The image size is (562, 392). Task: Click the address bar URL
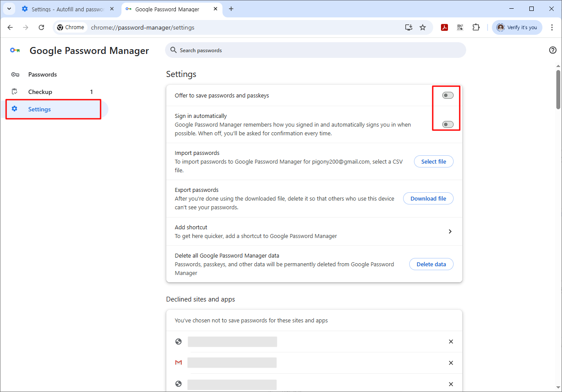click(143, 27)
